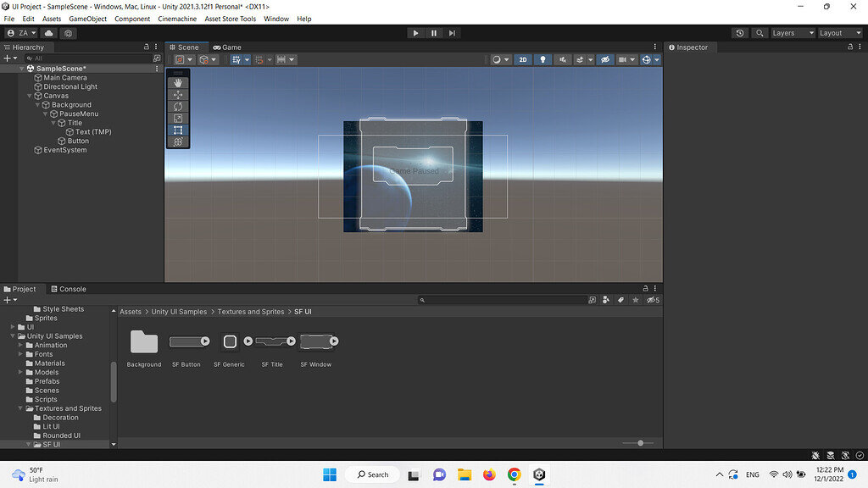Select the Scale tool
Screen dimensions: 868x488
[x=177, y=118]
